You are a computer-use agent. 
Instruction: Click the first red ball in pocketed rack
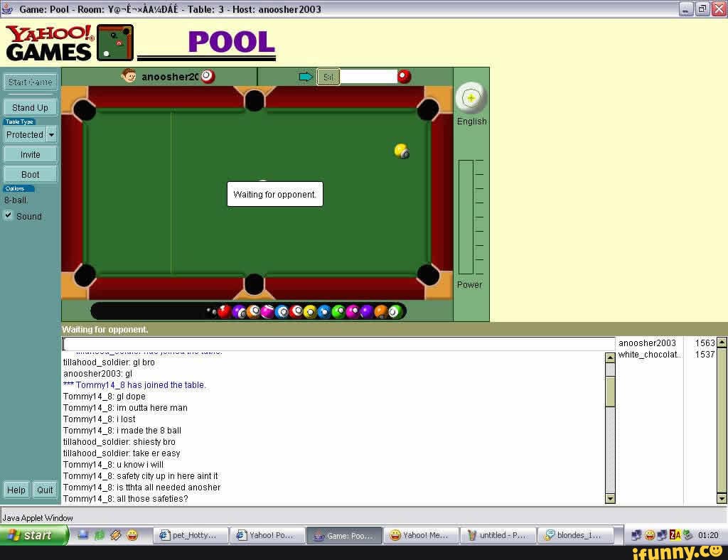click(x=224, y=311)
